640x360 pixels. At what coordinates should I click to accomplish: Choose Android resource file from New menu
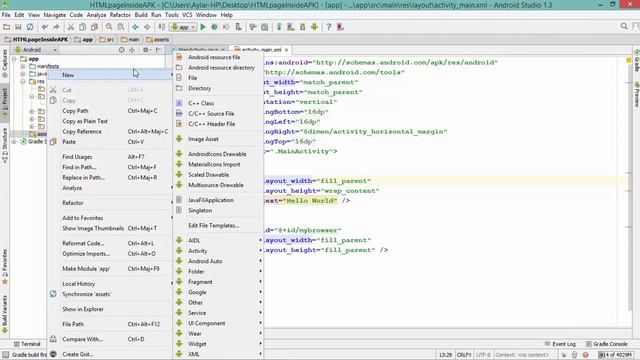point(219,57)
